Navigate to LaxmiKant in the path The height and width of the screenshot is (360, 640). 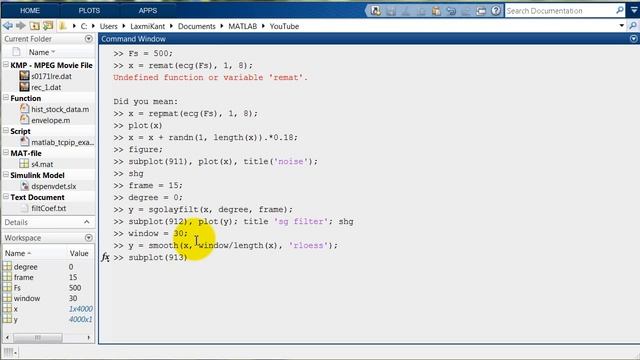pos(148,26)
